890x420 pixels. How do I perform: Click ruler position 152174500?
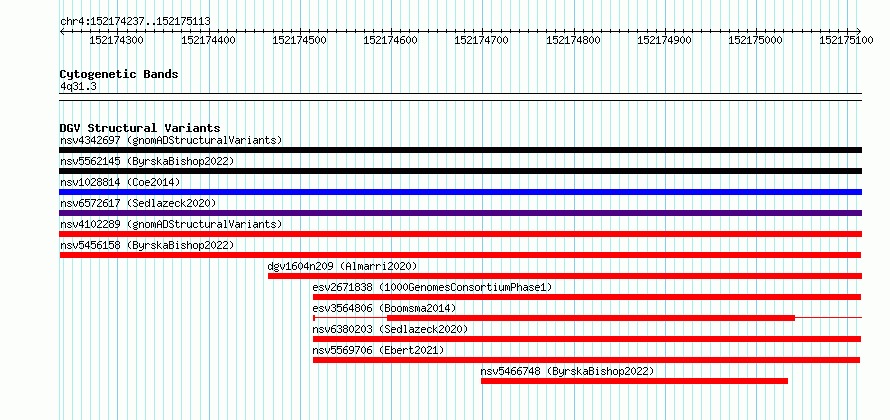coord(299,40)
